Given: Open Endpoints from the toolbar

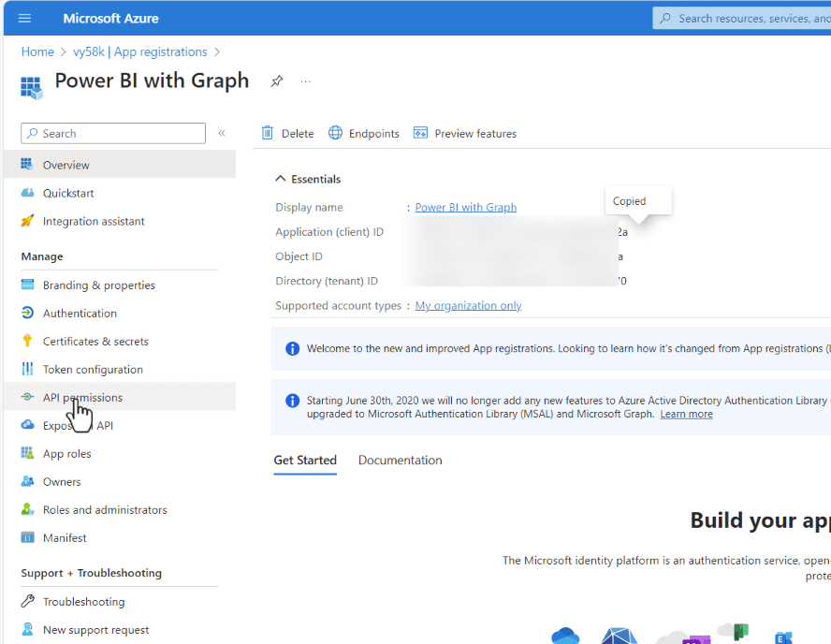Looking at the screenshot, I should [373, 134].
